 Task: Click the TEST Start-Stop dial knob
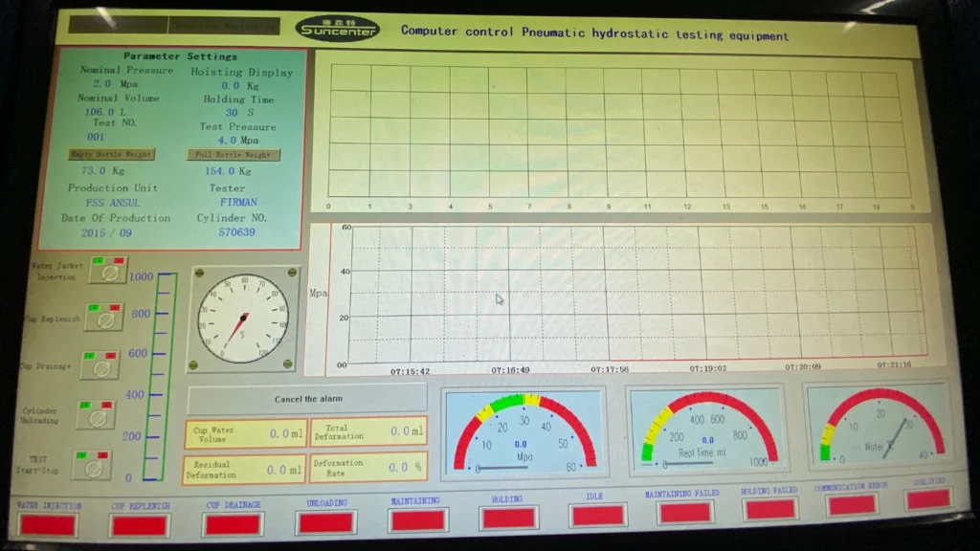tap(96, 469)
